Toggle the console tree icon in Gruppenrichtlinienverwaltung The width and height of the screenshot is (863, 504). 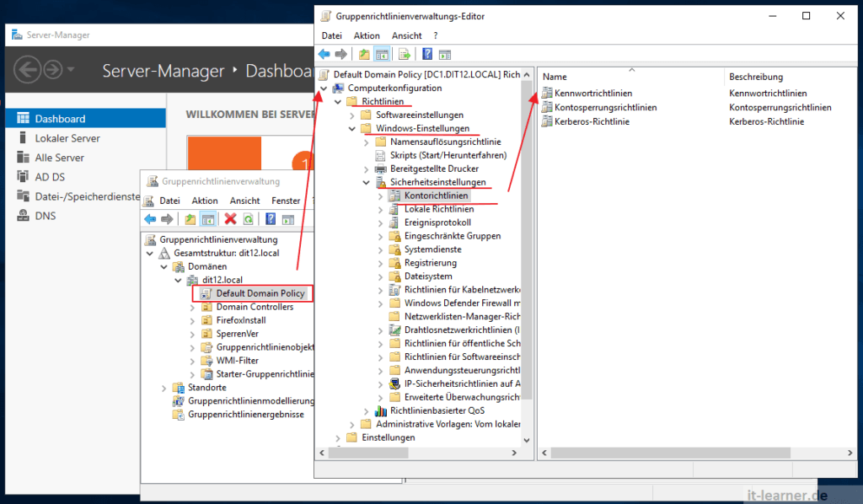[207, 219]
